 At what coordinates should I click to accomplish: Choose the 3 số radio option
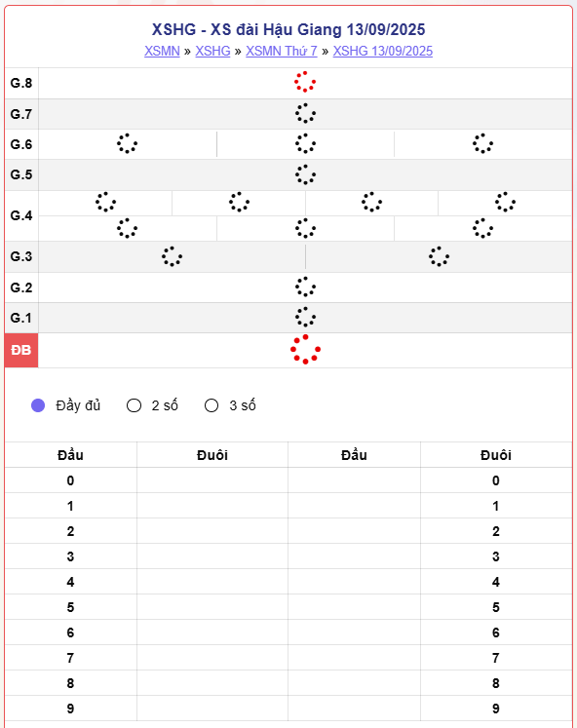[x=212, y=405]
